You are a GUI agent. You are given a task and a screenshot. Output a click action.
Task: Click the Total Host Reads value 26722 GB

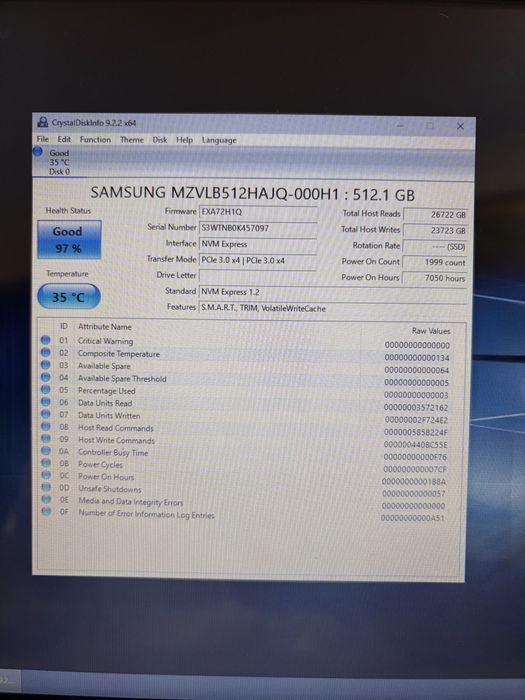435,215
